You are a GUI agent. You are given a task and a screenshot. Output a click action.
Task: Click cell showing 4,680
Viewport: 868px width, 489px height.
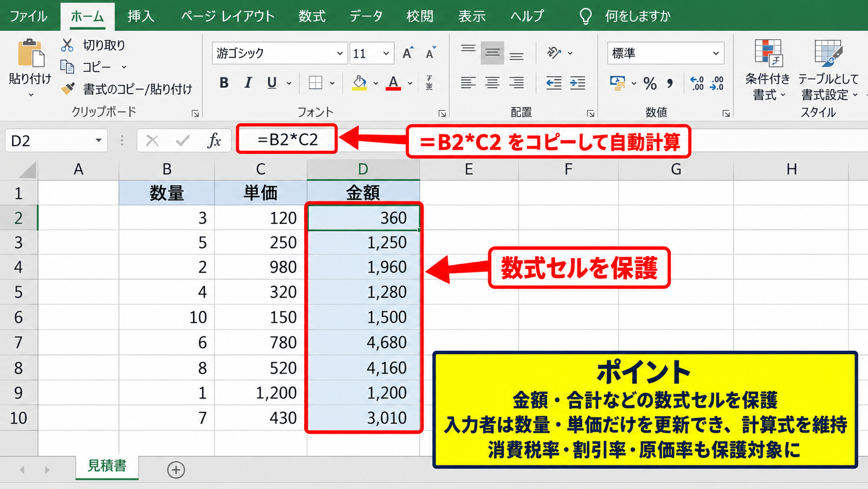[363, 342]
